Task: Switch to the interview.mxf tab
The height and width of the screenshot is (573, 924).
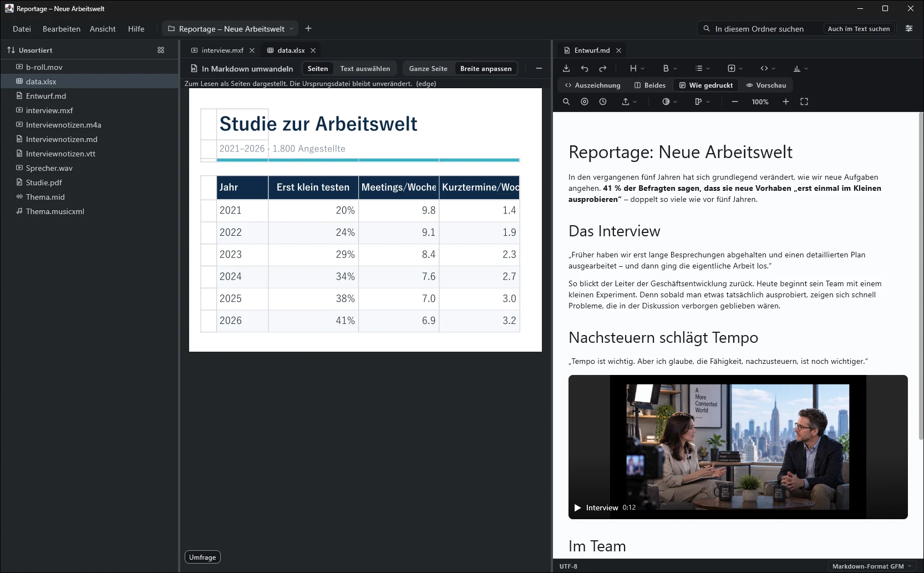Action: pyautogui.click(x=222, y=50)
